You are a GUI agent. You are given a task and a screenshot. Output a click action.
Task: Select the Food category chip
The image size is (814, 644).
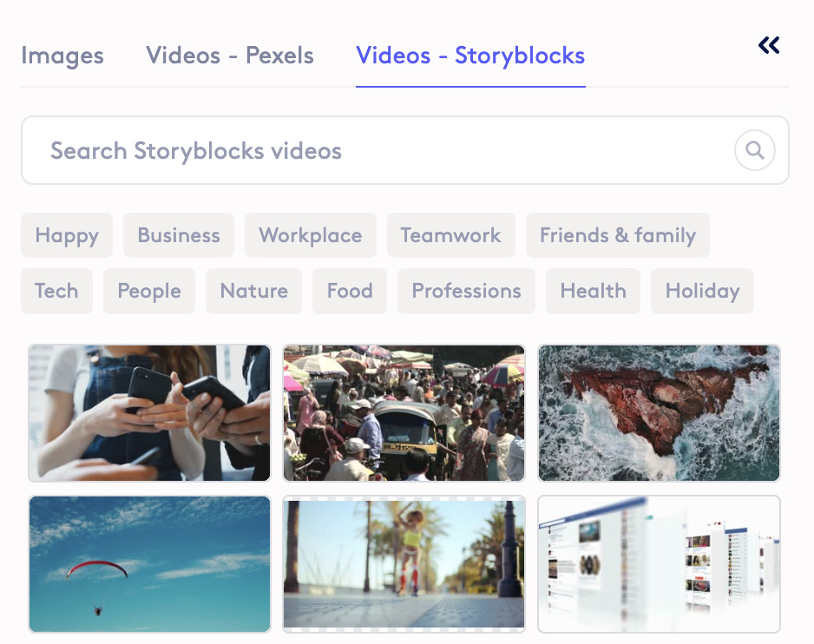[x=349, y=291]
